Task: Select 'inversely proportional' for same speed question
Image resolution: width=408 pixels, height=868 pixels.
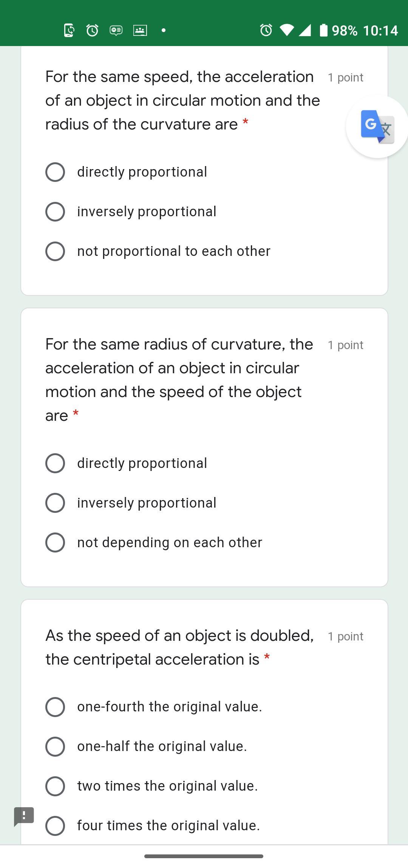Action: [55, 212]
